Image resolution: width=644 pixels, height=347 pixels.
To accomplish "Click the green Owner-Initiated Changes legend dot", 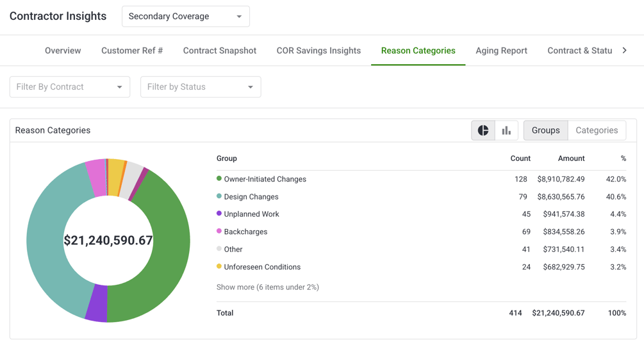I will point(219,178).
